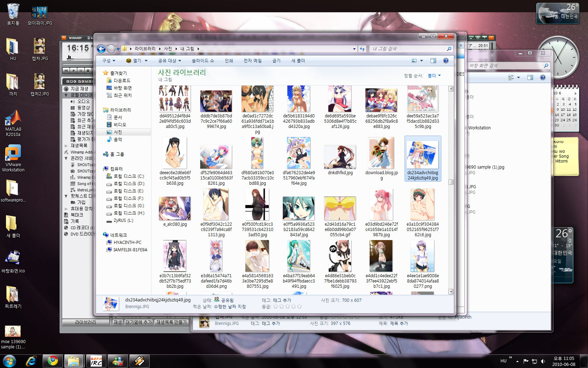The width and height of the screenshot is (588, 368).
Task: Click Winamp's pause button
Action: click(81, 71)
